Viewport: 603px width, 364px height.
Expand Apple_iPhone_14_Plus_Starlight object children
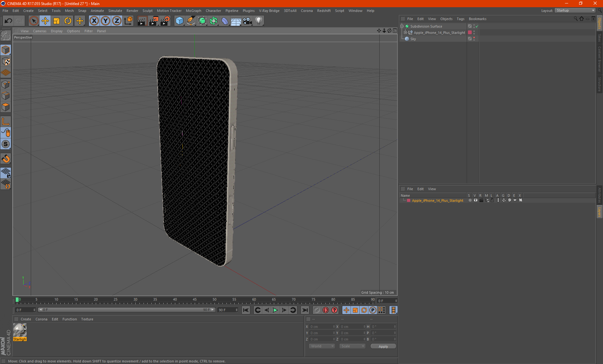(405, 33)
